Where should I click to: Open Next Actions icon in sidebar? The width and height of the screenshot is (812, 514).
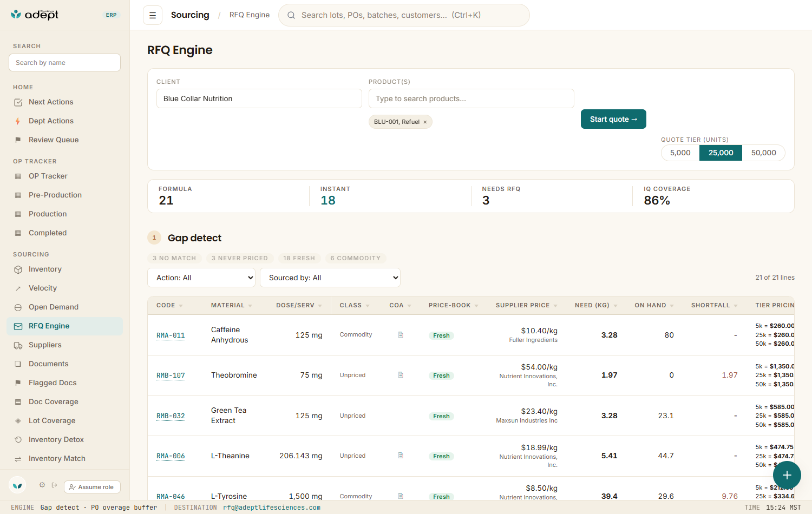pyautogui.click(x=18, y=102)
